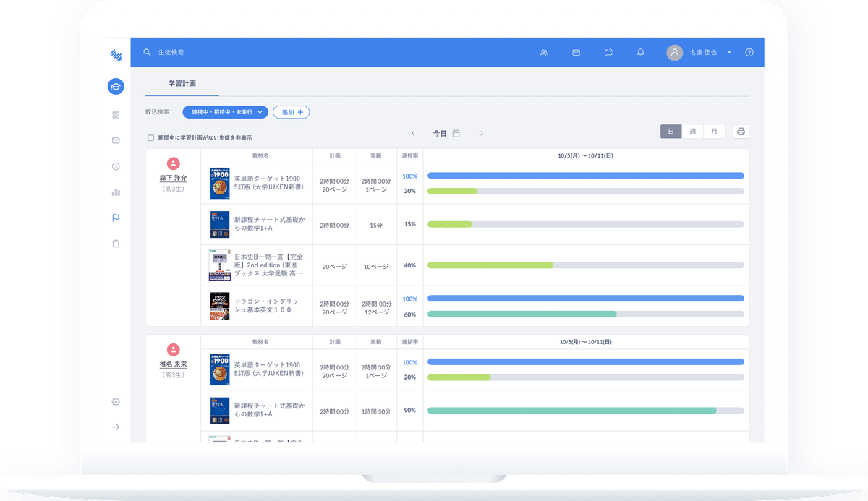Image resolution: width=868 pixels, height=501 pixels.
Task: Open the envelope icon in header
Action: tap(576, 53)
